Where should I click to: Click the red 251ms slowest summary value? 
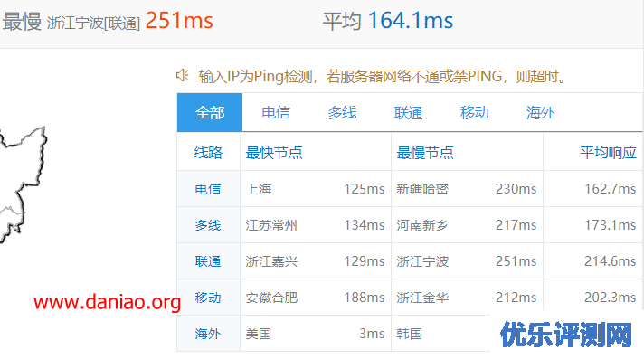(x=179, y=20)
